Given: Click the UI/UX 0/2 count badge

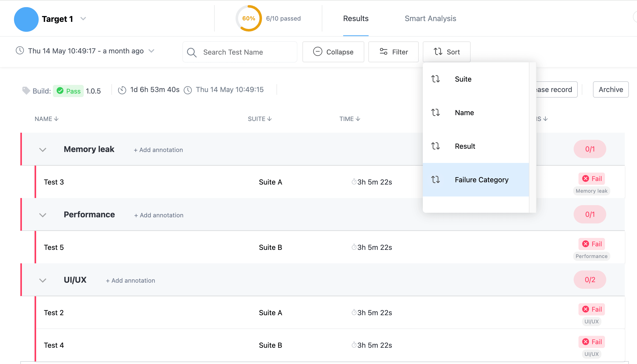Looking at the screenshot, I should click(590, 280).
